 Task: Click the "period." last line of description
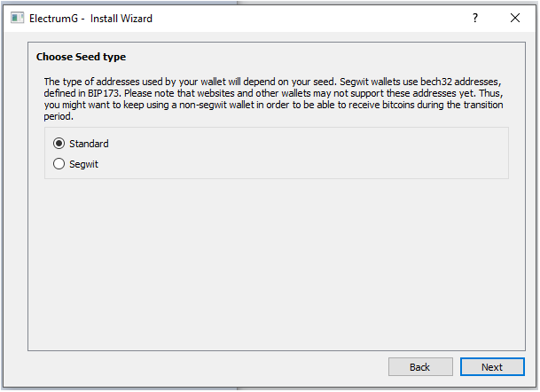(59, 116)
